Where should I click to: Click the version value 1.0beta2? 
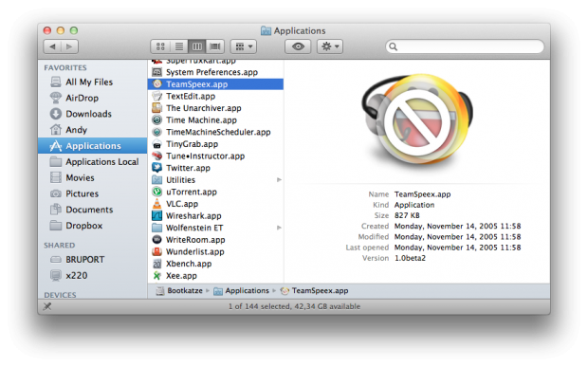point(410,258)
